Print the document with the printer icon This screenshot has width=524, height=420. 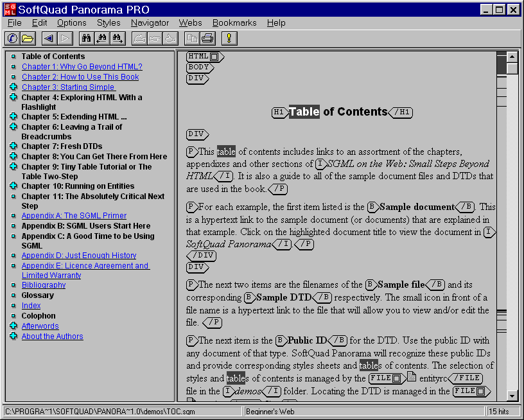click(208, 39)
